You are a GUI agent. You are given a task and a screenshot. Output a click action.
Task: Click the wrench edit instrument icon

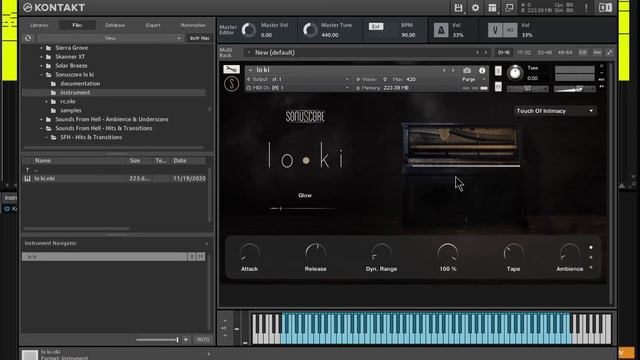coord(231,69)
